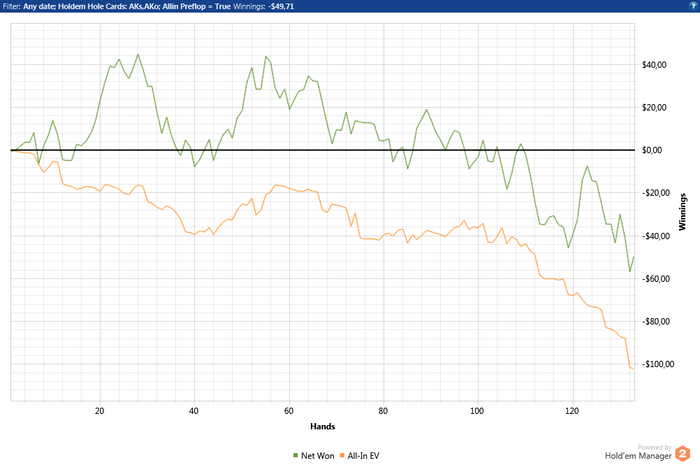The image size is (700, 465).
Task: Click the $0,00 y-axis label
Action: [x=652, y=150]
